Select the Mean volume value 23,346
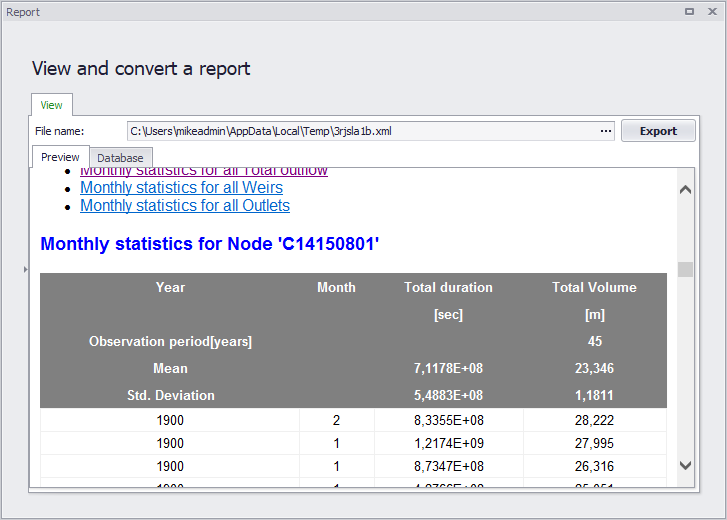Screen dimensions: 727x520 tap(594, 368)
